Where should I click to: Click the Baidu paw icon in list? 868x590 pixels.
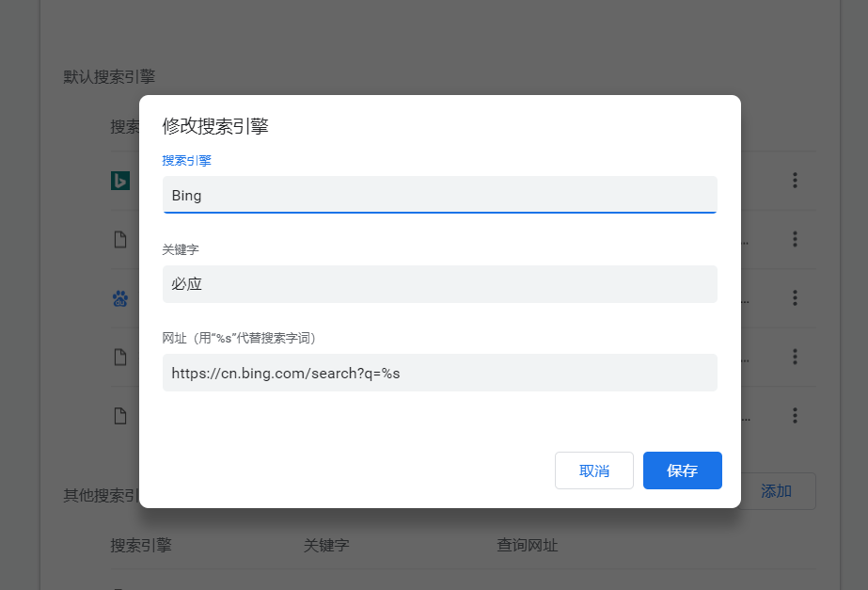120,298
